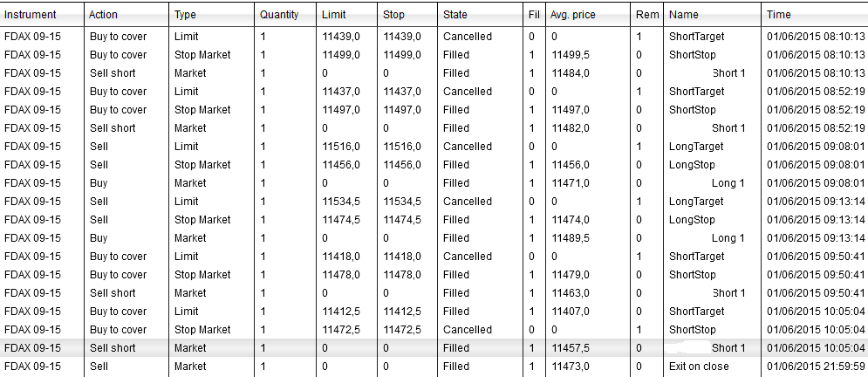Select the average price 11473,0 cell

click(x=571, y=367)
